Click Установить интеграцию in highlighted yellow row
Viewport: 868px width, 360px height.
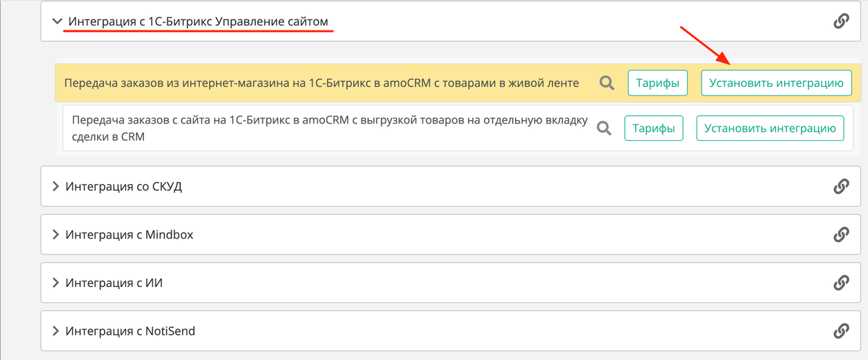point(776,83)
